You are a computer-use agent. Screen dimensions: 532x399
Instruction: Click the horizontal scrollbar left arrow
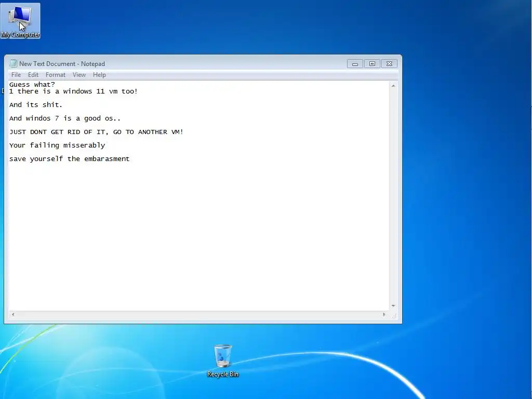point(13,314)
